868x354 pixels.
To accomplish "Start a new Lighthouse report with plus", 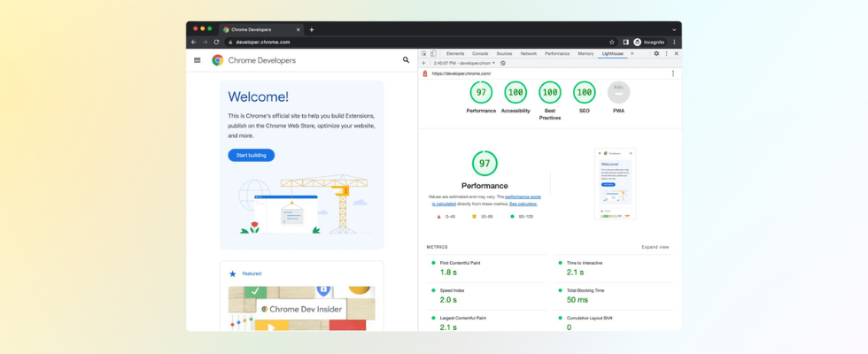I will point(423,63).
